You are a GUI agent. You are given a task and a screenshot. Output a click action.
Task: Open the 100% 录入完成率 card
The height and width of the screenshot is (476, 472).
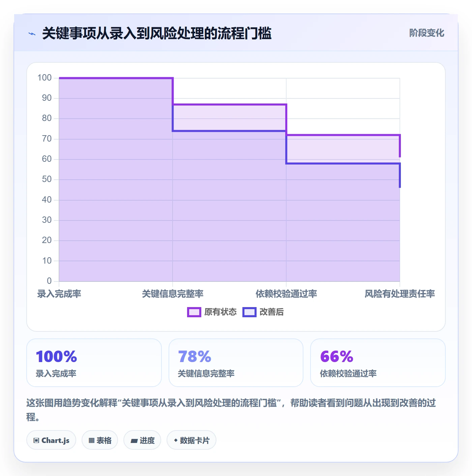[x=94, y=363]
